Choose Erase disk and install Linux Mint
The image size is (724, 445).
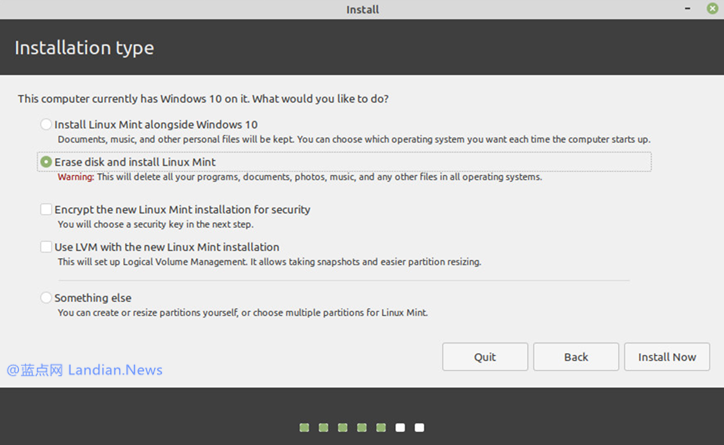(46, 162)
